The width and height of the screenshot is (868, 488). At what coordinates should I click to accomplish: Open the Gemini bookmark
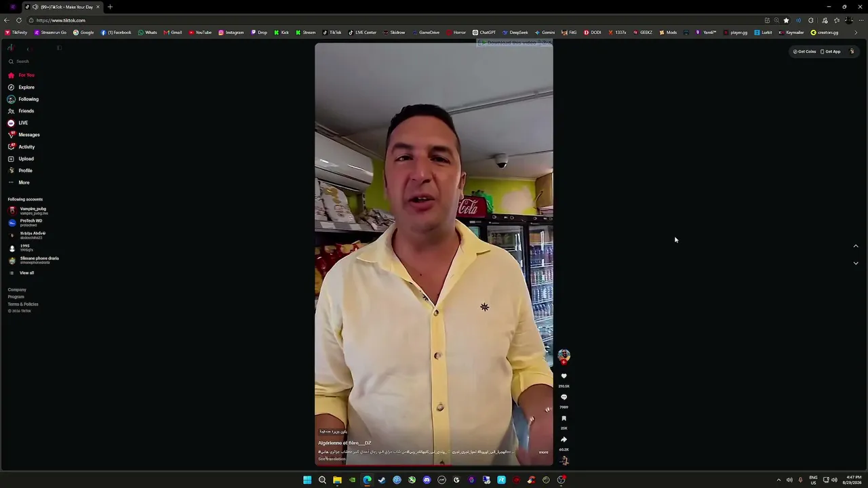(545, 33)
